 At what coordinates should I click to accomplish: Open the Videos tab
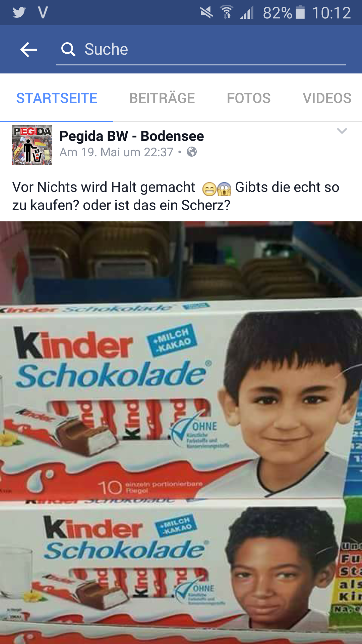pyautogui.click(x=327, y=98)
